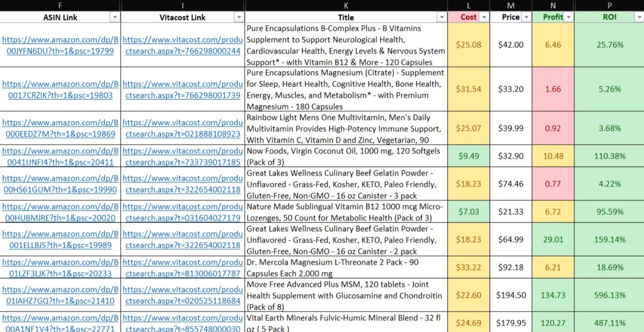Select column P header
This screenshot has width=644, height=332.
(609, 5)
